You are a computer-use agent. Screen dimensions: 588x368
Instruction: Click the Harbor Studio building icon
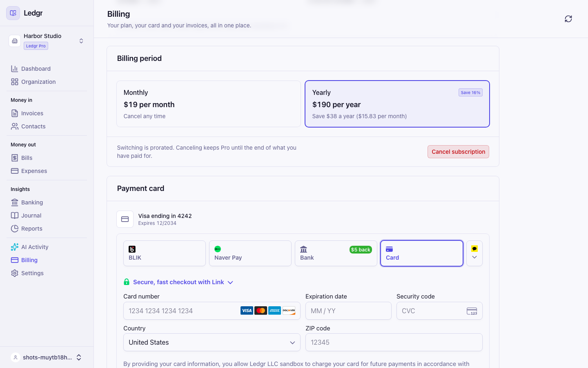click(15, 41)
